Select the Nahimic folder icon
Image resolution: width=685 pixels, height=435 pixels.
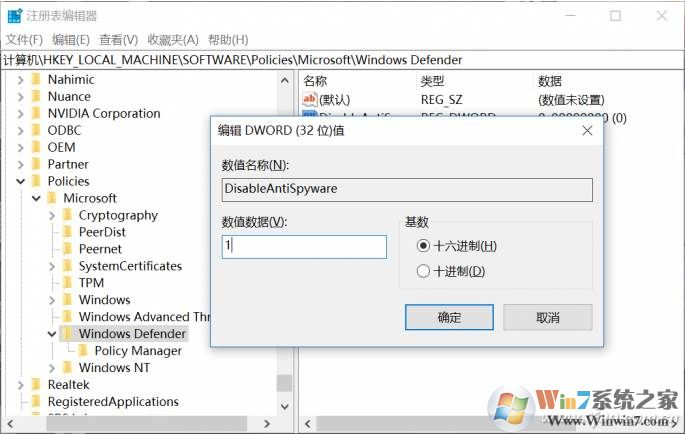(37, 79)
